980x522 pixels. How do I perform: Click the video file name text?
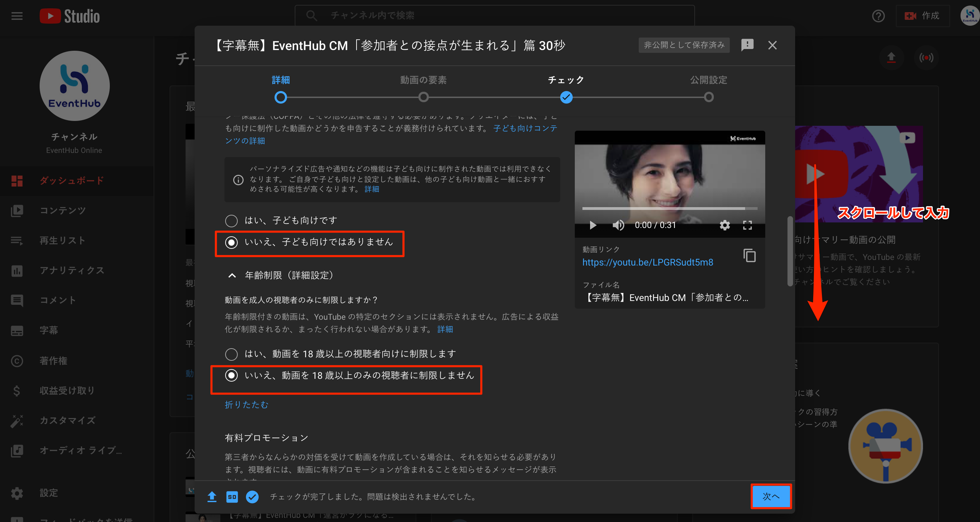(665, 297)
